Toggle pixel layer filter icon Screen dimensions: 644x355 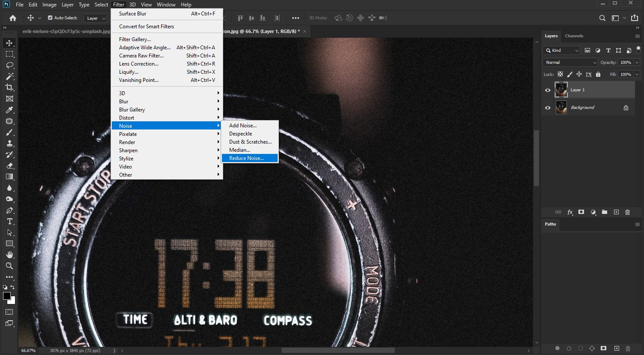point(587,51)
